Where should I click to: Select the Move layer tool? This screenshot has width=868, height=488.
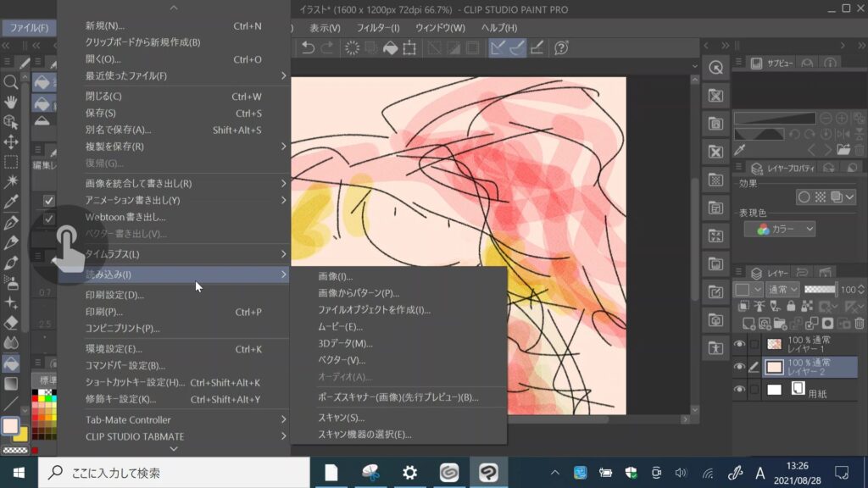[10, 142]
